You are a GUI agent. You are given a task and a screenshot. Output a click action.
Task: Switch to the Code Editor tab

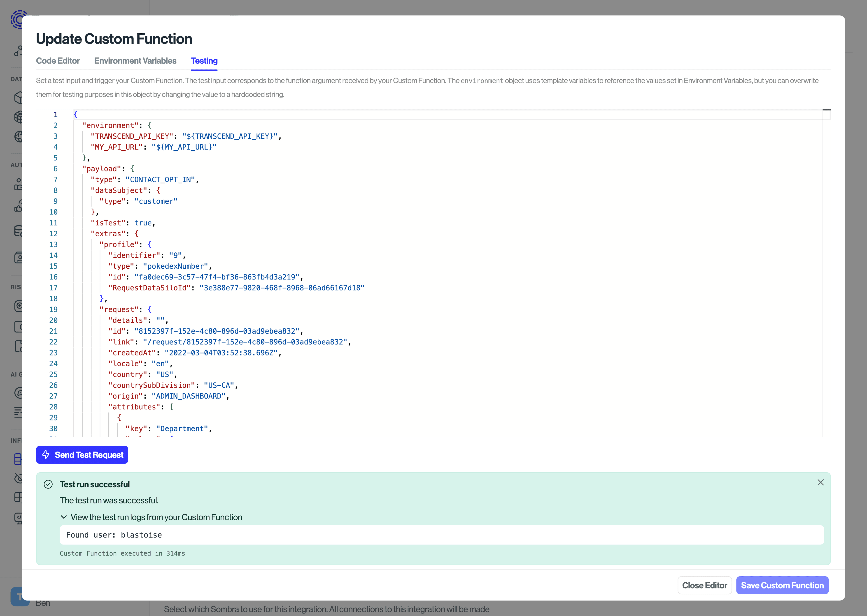coord(58,61)
